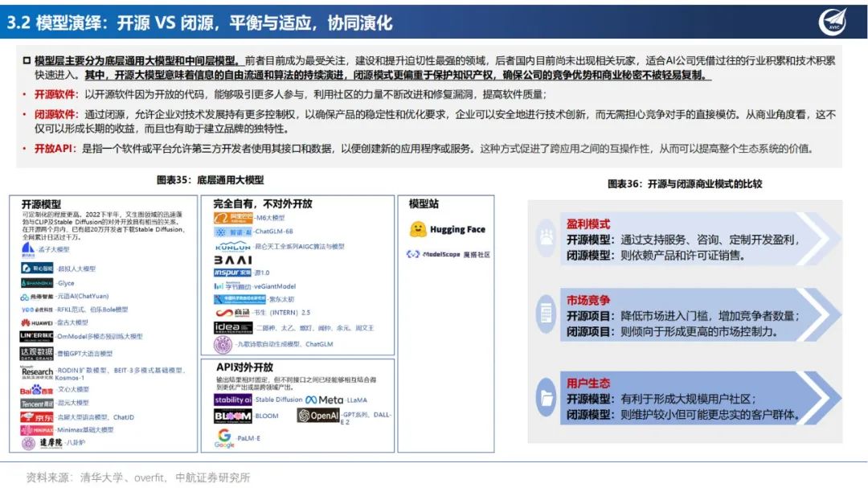Screen dimensions: 868x488
Task: Click the '完全自有，不对外开放' heading
Action: (263, 204)
